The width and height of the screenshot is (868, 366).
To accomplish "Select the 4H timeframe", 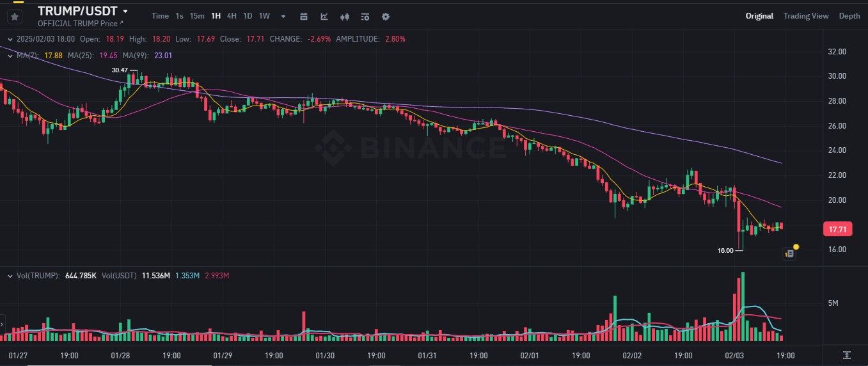I will coord(232,16).
